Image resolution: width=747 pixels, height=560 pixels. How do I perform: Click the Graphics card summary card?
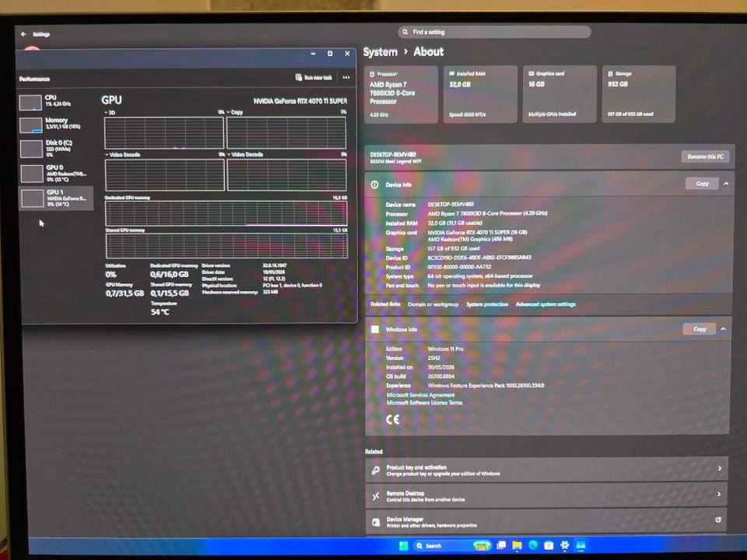[559, 94]
